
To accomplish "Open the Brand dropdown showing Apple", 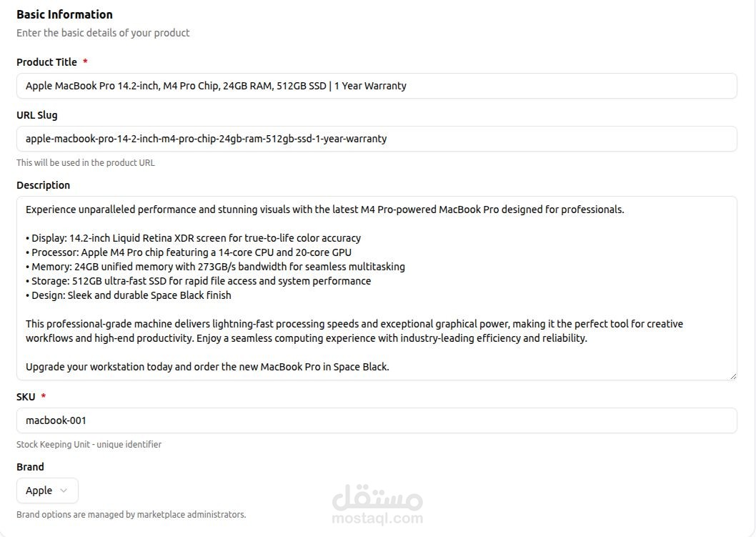I will (47, 491).
